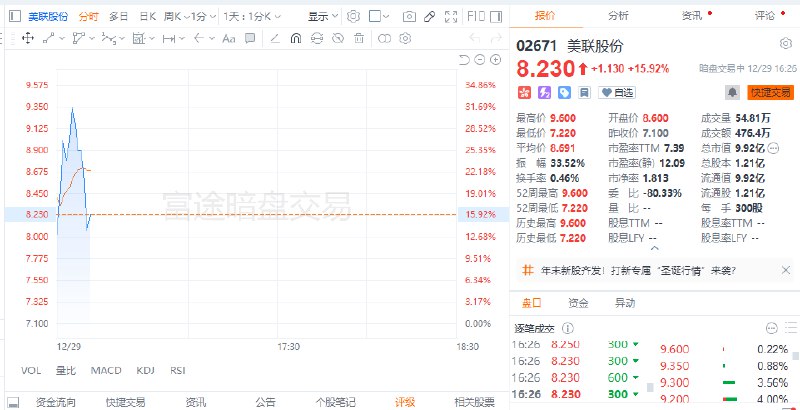Open the 1分 interval dropdown
The width and height of the screenshot is (800, 410).
pyautogui.click(x=204, y=17)
